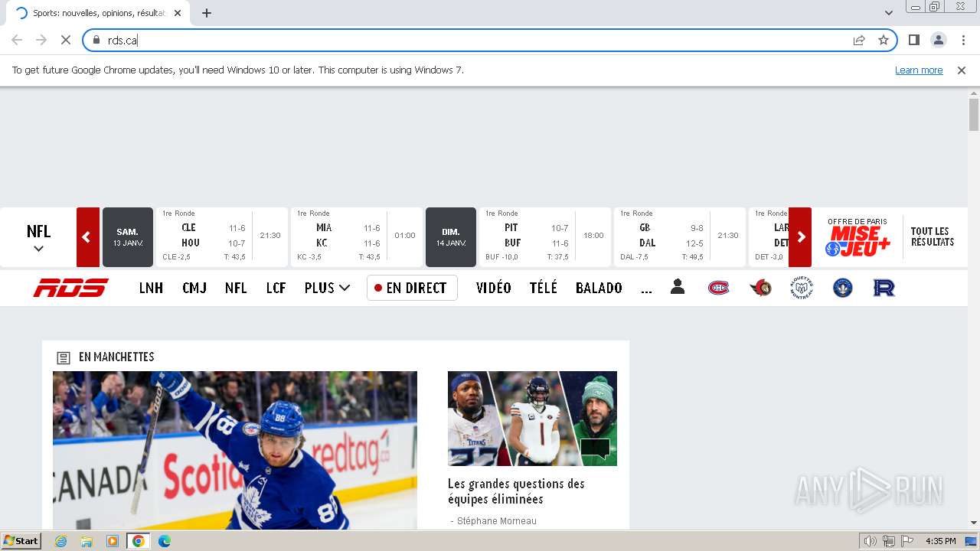Open the more options ellipsis in nav
Image resolution: width=980 pixels, height=551 pixels.
[x=647, y=289]
